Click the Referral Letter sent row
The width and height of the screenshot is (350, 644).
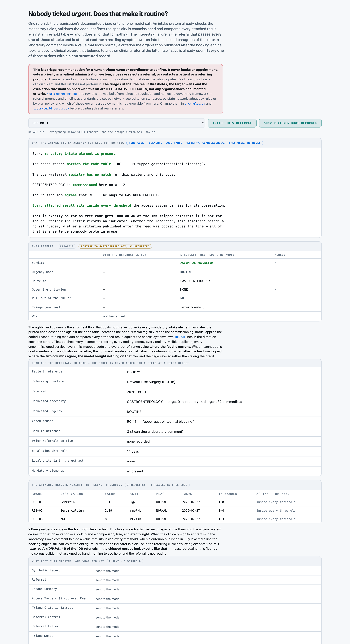(x=175, y=626)
